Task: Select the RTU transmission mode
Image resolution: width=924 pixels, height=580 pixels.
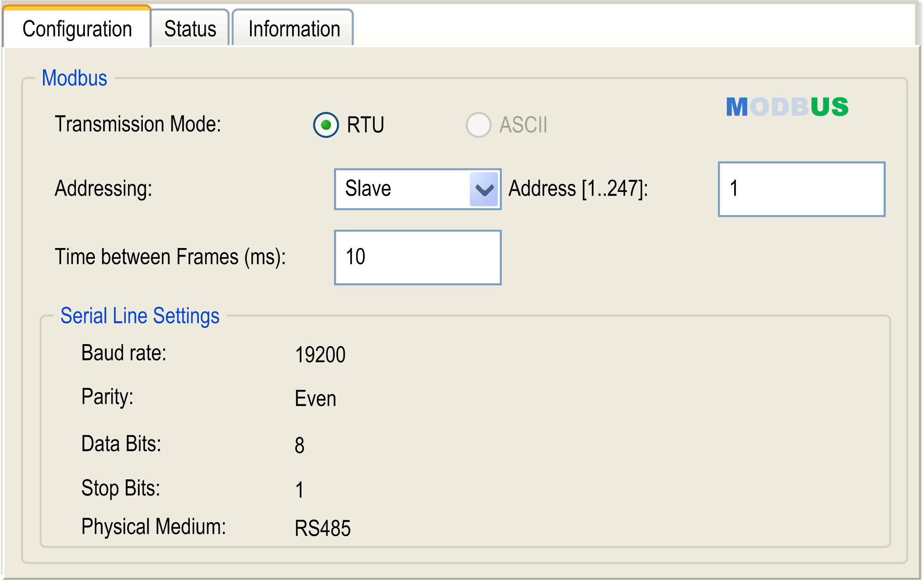Action: (325, 125)
